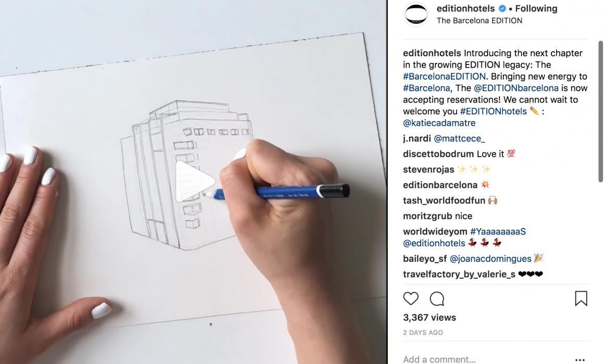The image size is (604, 364).
Task: Open The Barcelona EDITION location link
Action: [480, 21]
